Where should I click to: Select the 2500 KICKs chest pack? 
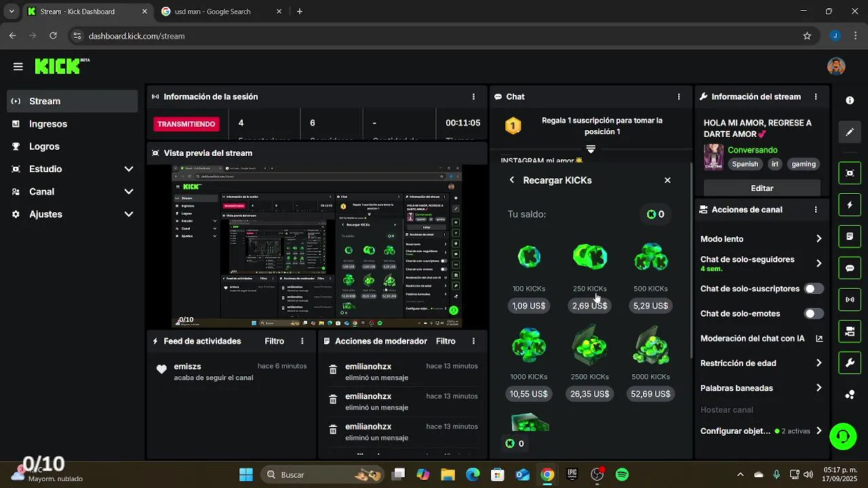point(589,346)
